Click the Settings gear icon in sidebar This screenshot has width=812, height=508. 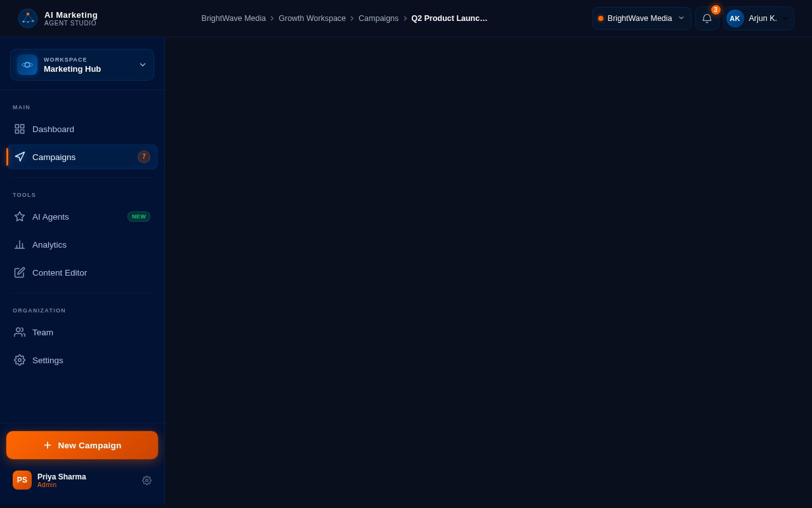[x=20, y=360]
